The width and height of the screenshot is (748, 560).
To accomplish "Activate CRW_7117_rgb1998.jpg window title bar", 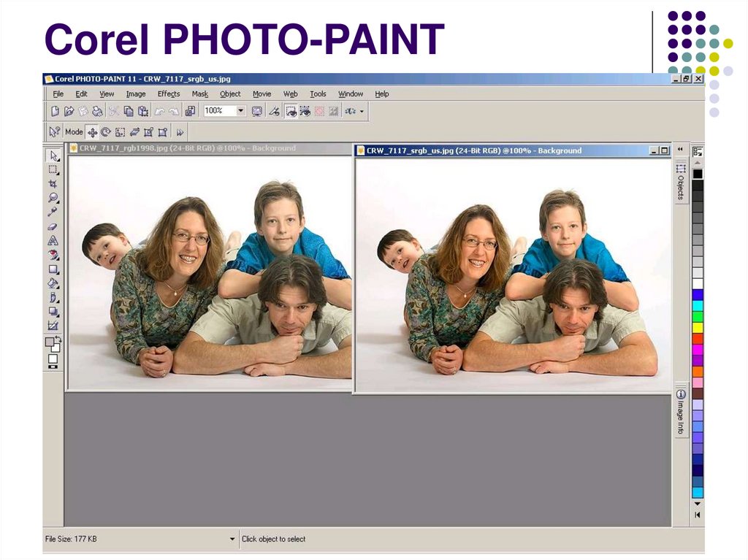I will tap(210, 148).
